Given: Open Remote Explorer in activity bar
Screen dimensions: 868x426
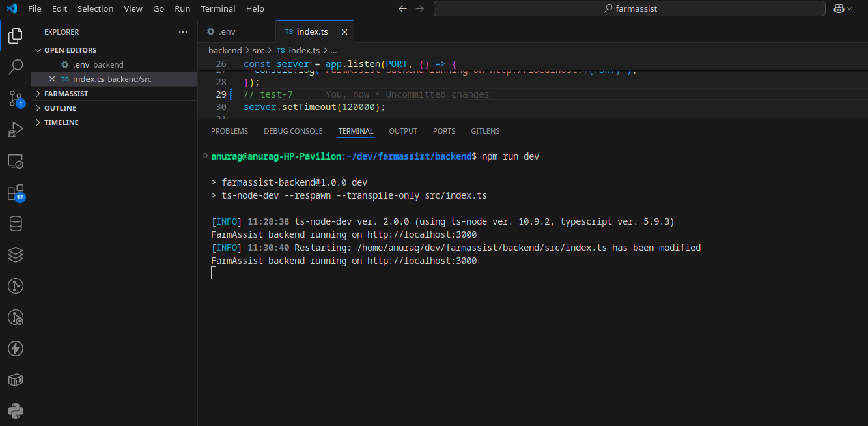Looking at the screenshot, I should pos(16,162).
